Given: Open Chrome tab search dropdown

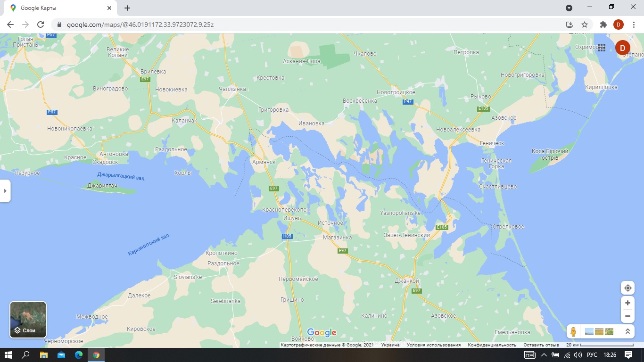Looking at the screenshot, I should click(569, 8).
